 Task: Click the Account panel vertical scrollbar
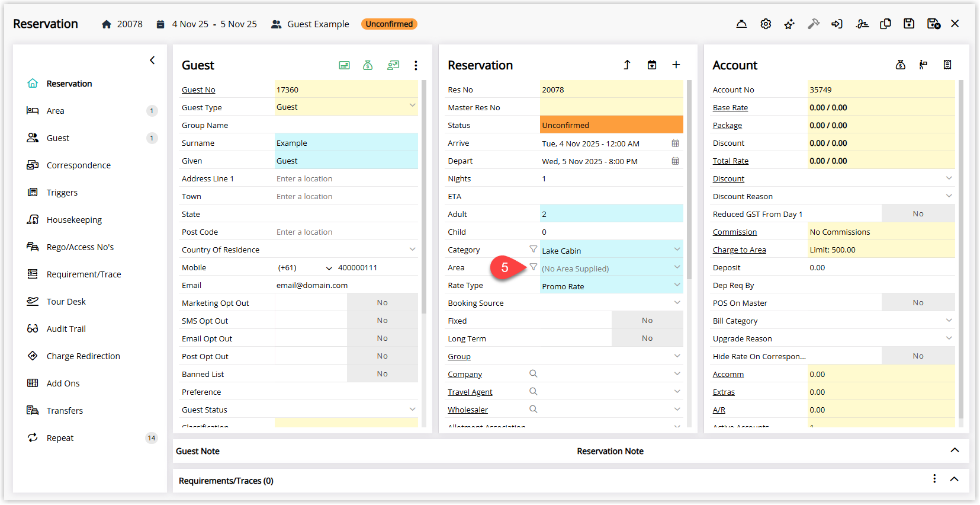click(960, 249)
